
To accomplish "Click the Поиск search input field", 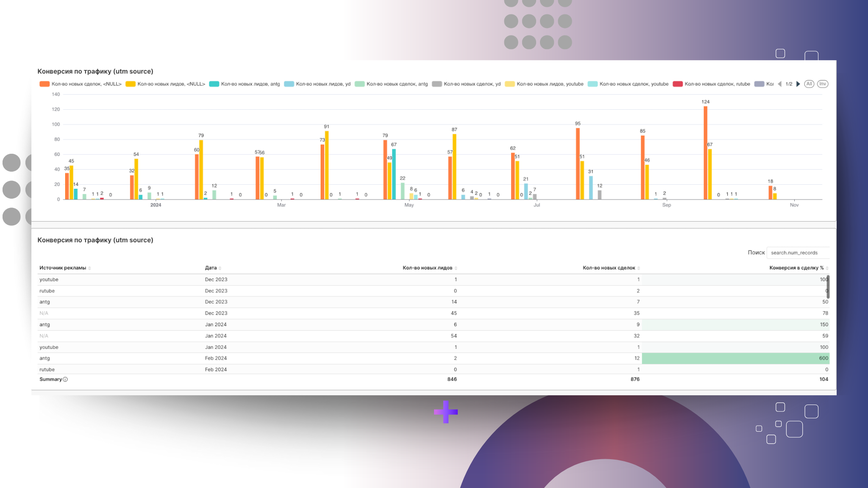I will (798, 253).
